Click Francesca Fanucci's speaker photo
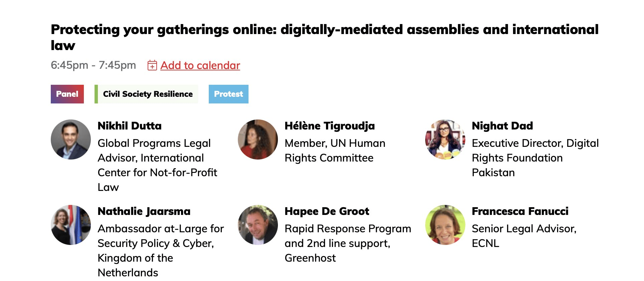 445,225
